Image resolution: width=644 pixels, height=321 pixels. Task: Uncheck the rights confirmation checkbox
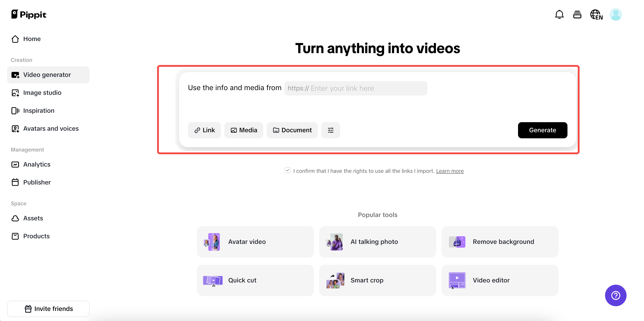click(x=288, y=170)
